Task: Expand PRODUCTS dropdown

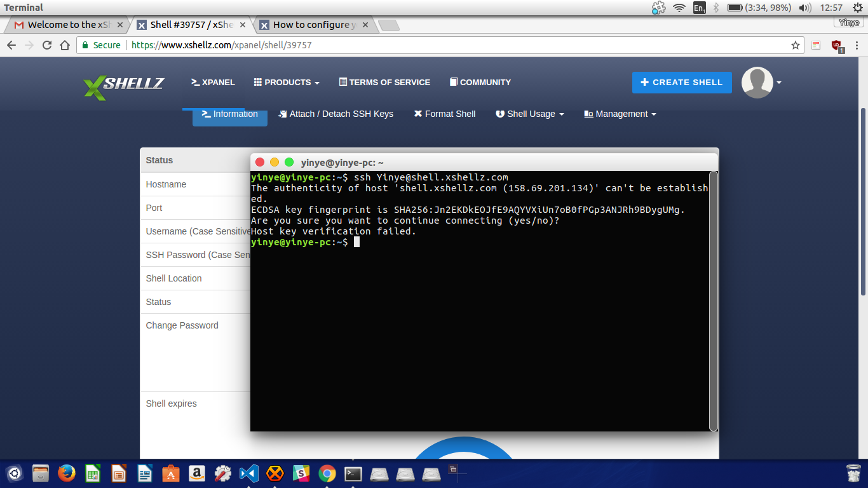Action: (x=287, y=83)
